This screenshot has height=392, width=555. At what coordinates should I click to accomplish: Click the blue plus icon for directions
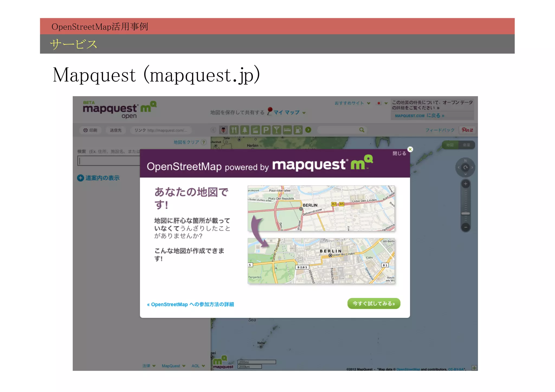click(x=80, y=178)
